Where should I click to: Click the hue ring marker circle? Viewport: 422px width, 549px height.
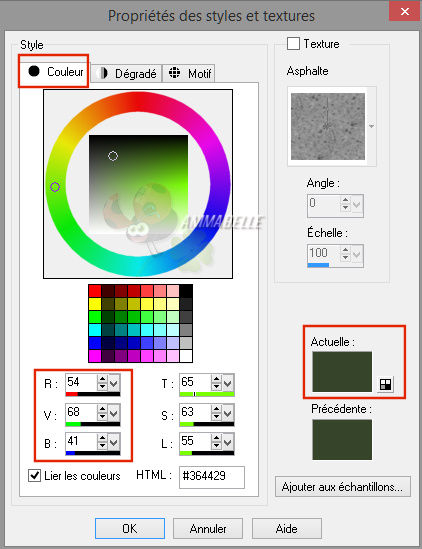(x=55, y=187)
